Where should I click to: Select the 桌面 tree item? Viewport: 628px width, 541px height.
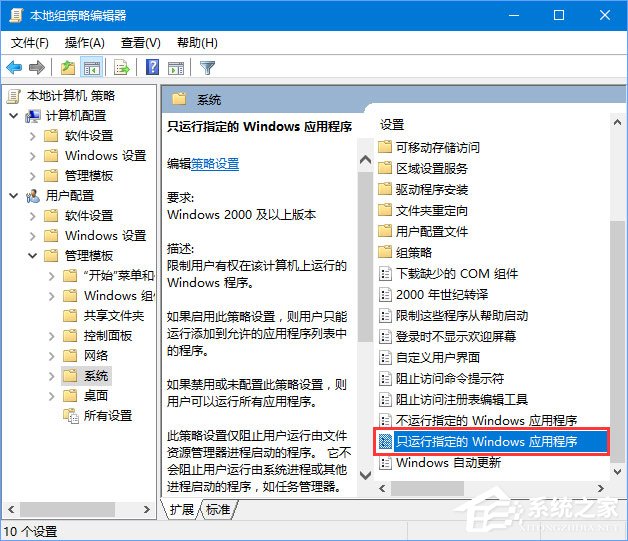coord(96,396)
